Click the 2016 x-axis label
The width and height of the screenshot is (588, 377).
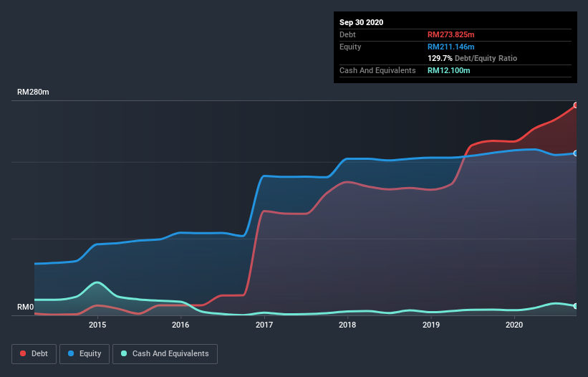[180, 325]
